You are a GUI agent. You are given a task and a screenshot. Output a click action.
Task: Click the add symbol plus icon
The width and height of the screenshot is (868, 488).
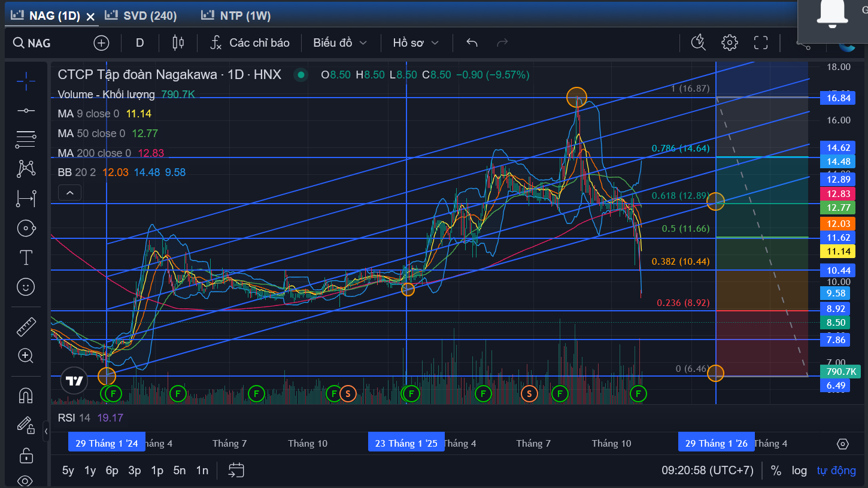coord(101,43)
